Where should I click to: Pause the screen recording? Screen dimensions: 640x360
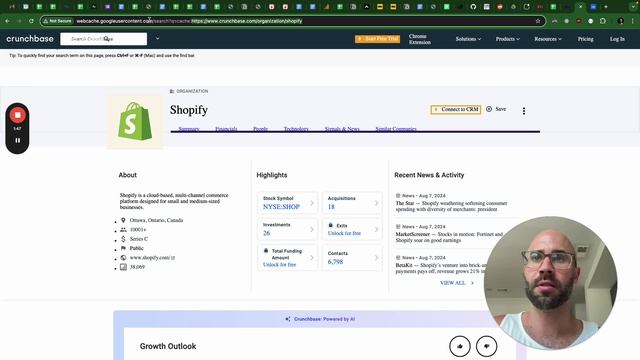(18, 140)
